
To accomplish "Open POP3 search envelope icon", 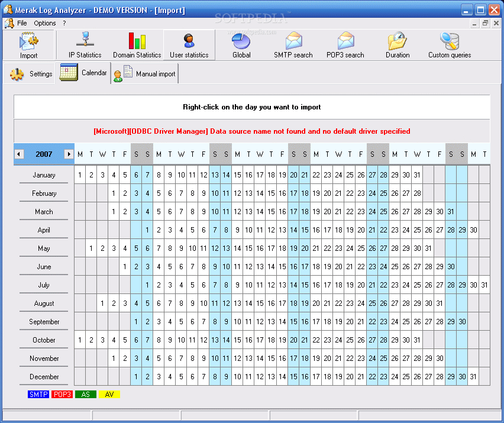I will [x=345, y=40].
